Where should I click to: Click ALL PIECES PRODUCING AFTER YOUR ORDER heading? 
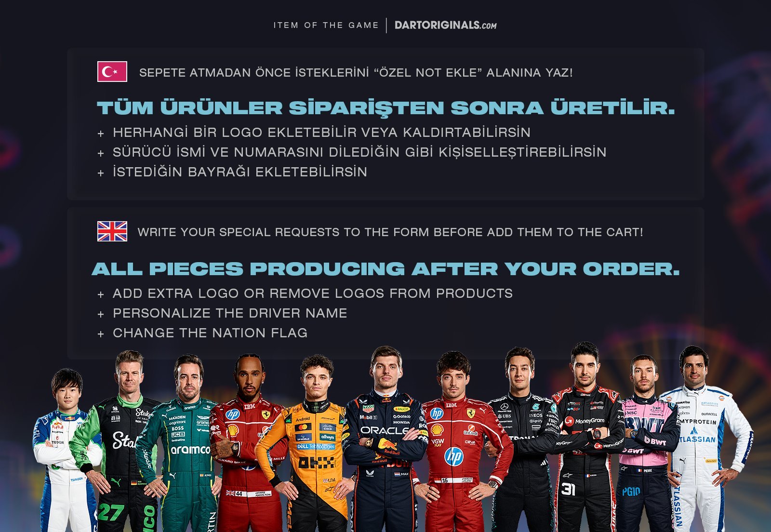click(385, 269)
